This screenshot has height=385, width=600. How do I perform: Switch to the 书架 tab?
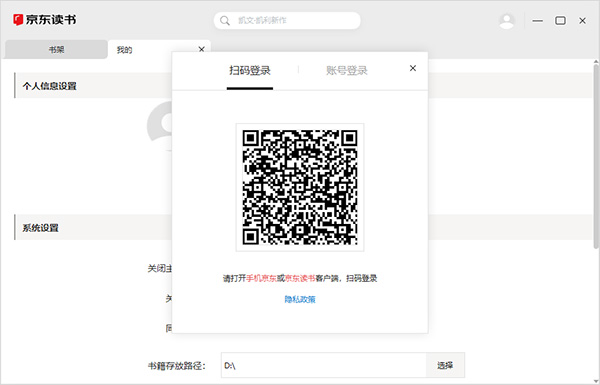coord(56,49)
